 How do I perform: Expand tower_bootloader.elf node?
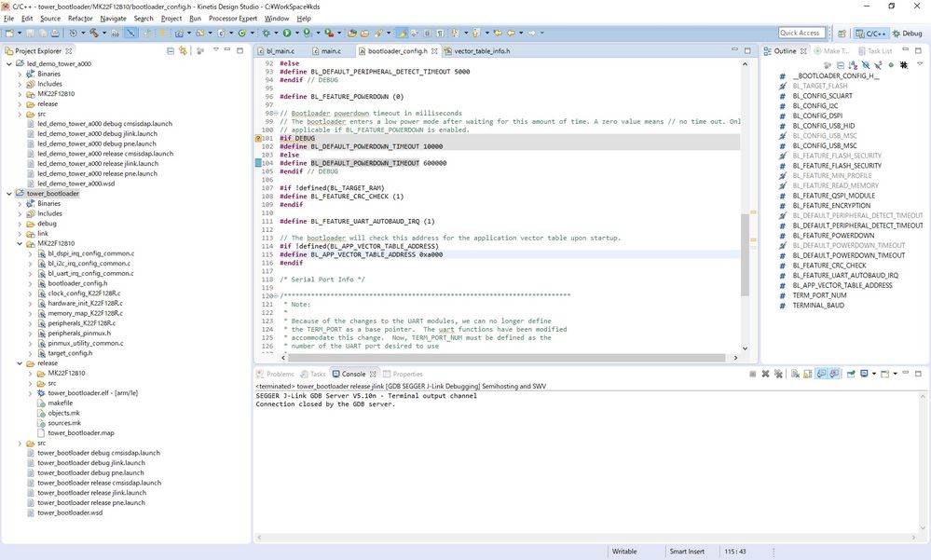tap(30, 393)
